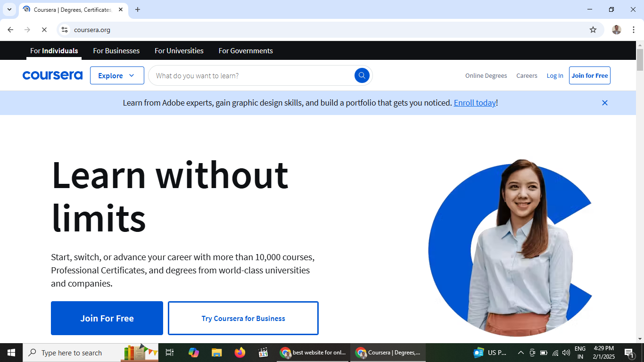Switch to 'best website for onl...' Chrome window
Viewport: 644px width, 362px height.
point(313,353)
